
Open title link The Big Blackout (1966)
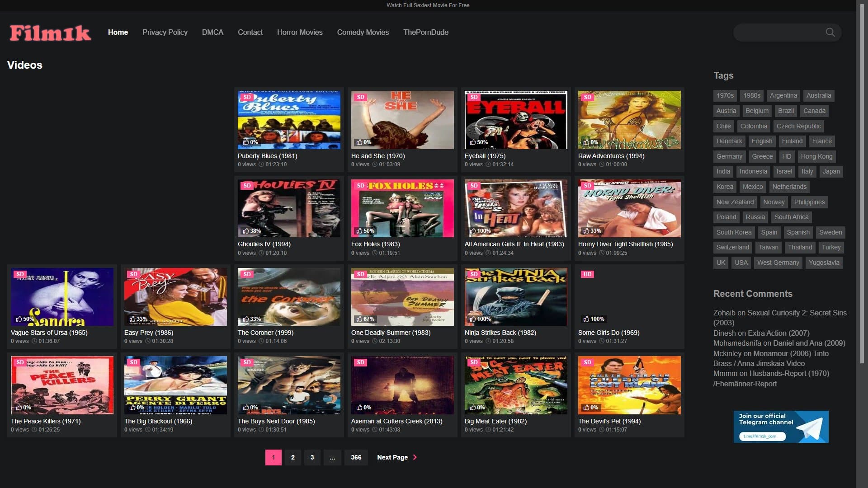158,421
